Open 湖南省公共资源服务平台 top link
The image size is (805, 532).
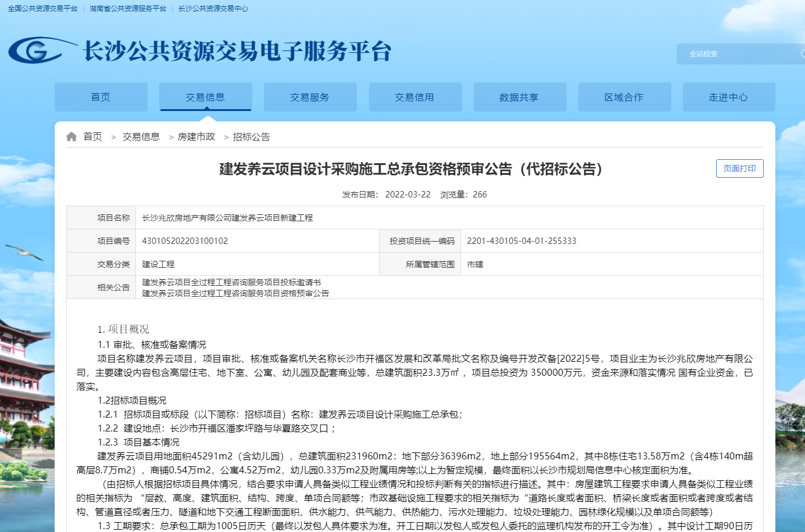pyautogui.click(x=128, y=9)
